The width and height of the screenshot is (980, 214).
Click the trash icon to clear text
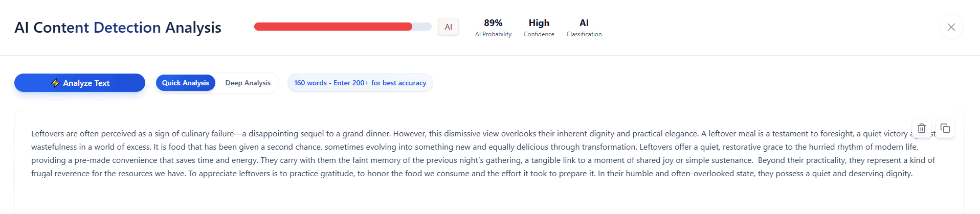point(921,128)
